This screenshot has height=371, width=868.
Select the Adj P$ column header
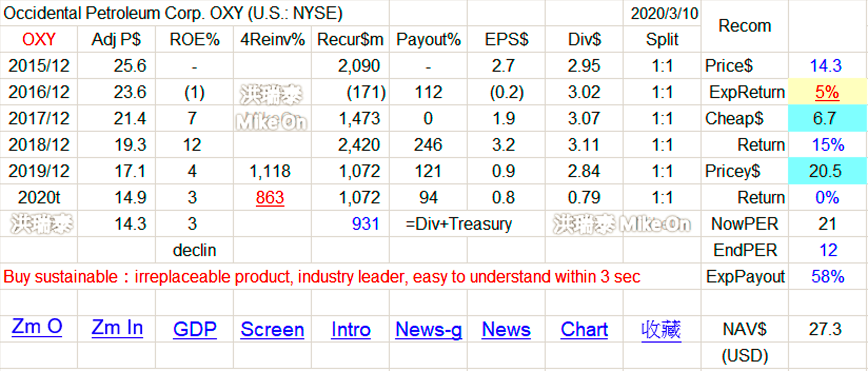(x=116, y=40)
